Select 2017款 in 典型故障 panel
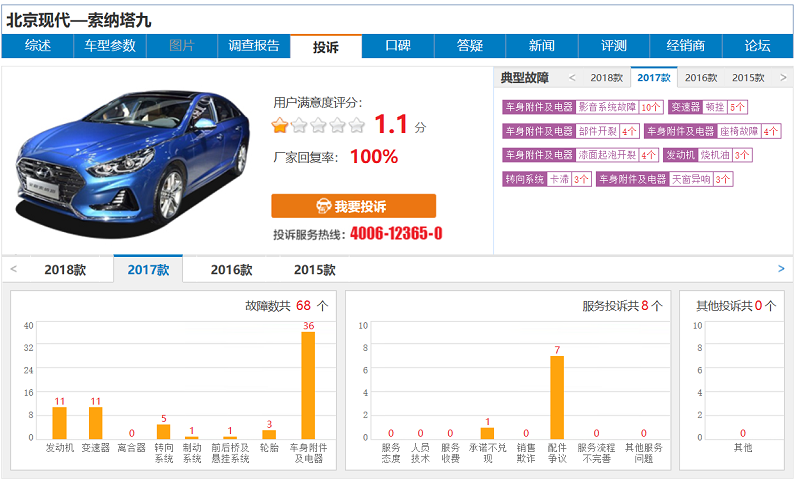 (x=654, y=78)
